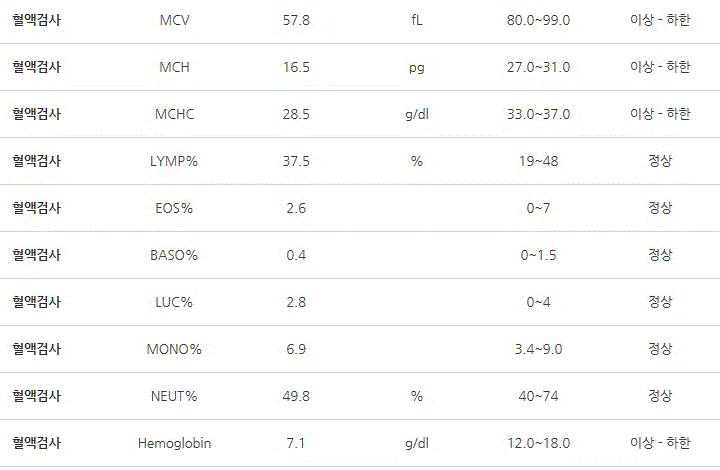Screen dimensions: 720x470
Task: Click the MONO% range 3.4~9.0
Action: point(538,349)
